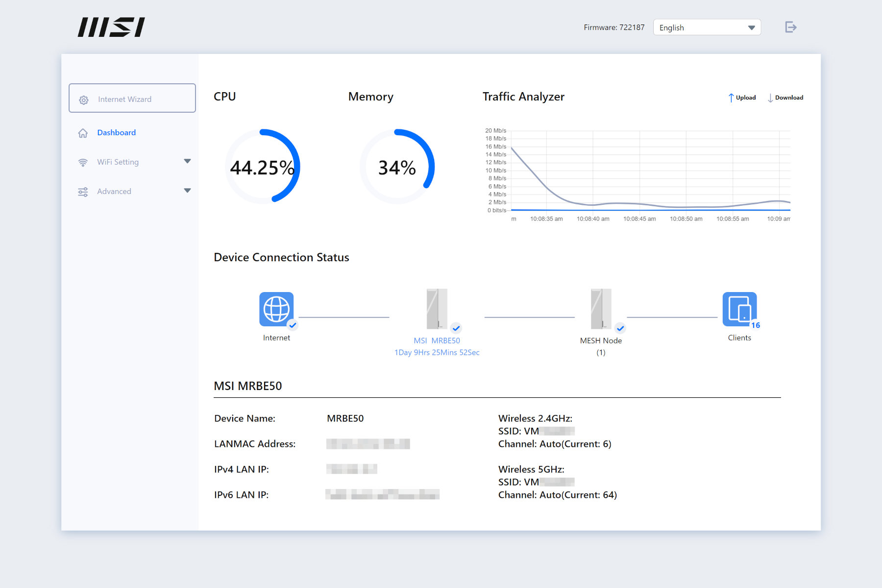Screen dimensions: 882x588
Task: Open the WiFi Setting menu
Action: pyautogui.click(x=118, y=162)
